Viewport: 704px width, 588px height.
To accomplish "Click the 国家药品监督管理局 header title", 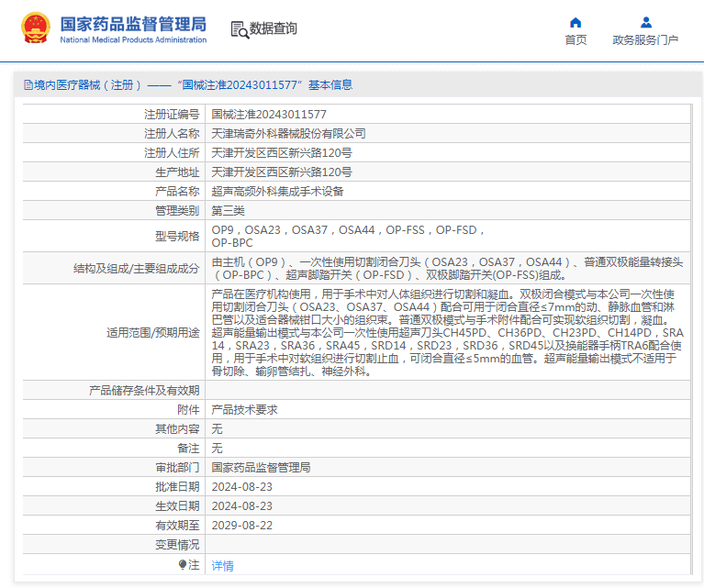I will coord(133,24).
